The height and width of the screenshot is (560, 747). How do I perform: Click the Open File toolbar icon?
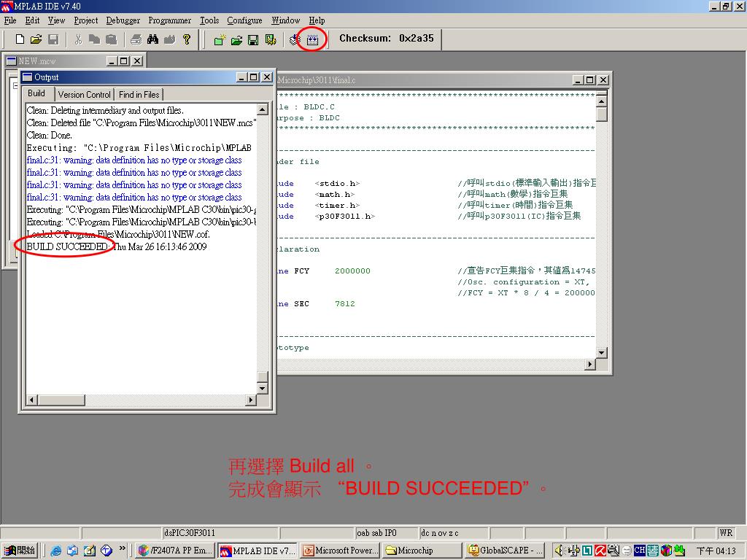tap(36, 39)
